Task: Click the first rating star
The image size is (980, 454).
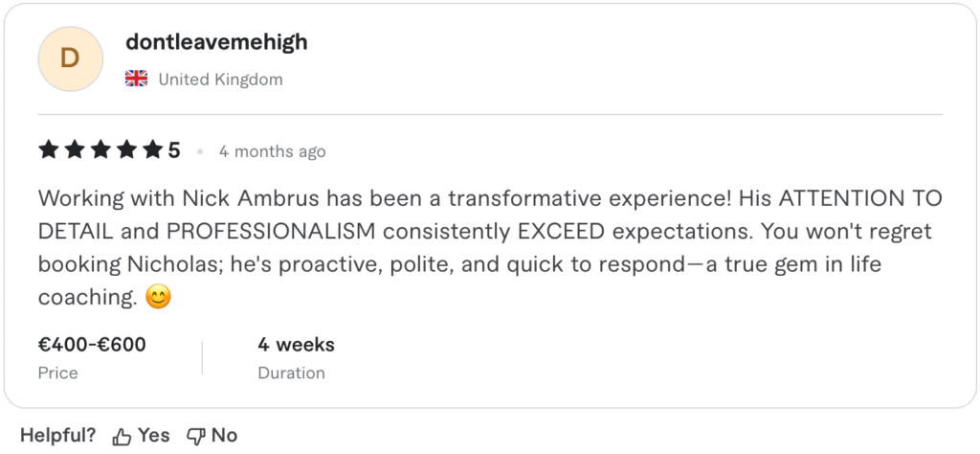Action: pos(49,150)
